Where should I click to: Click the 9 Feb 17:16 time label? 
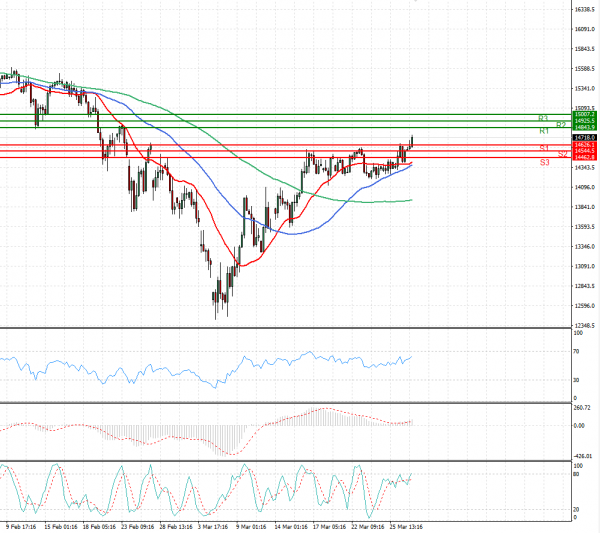[21, 527]
